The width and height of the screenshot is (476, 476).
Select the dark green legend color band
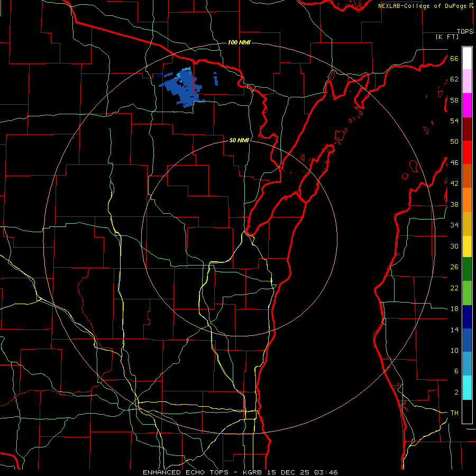467,269
